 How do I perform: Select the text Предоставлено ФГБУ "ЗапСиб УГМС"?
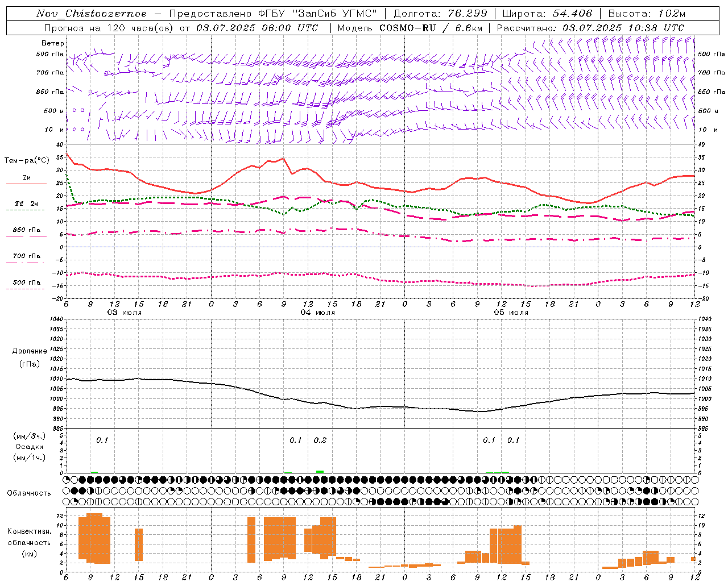(x=274, y=14)
